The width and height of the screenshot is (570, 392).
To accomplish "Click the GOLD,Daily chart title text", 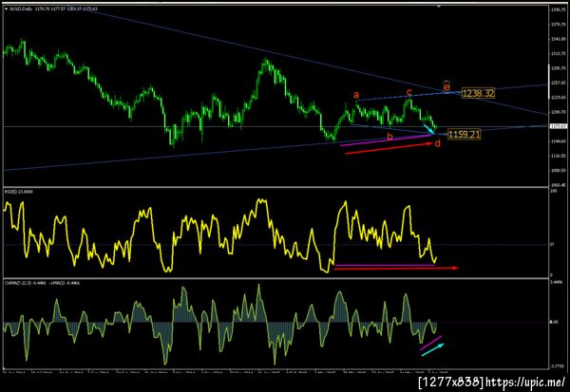I will [20, 9].
